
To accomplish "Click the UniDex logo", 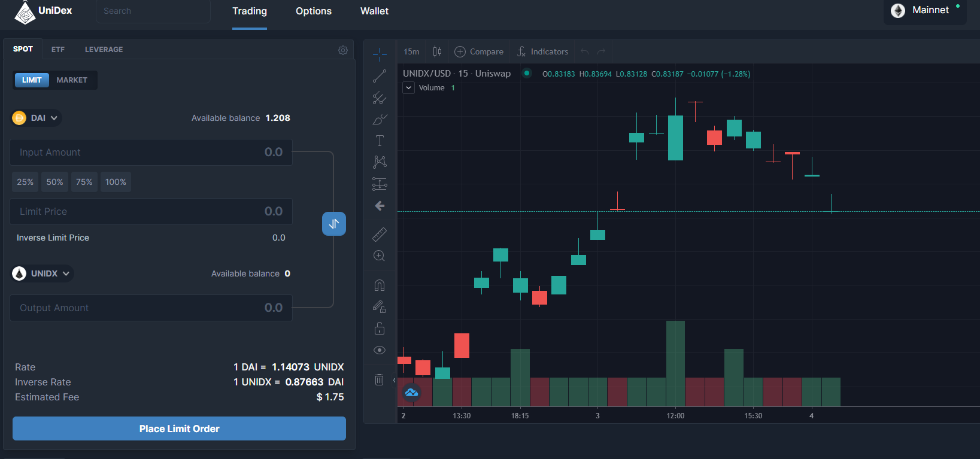I will point(43,11).
